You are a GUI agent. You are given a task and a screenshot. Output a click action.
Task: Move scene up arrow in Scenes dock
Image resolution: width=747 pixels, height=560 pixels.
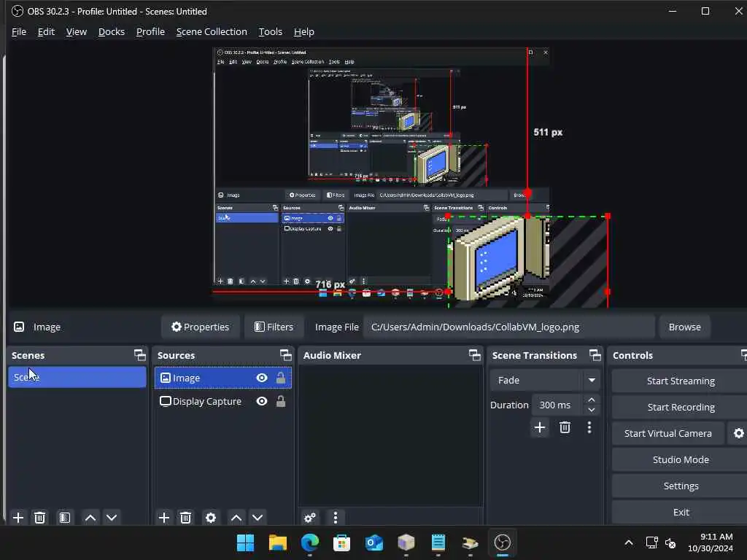point(90,518)
